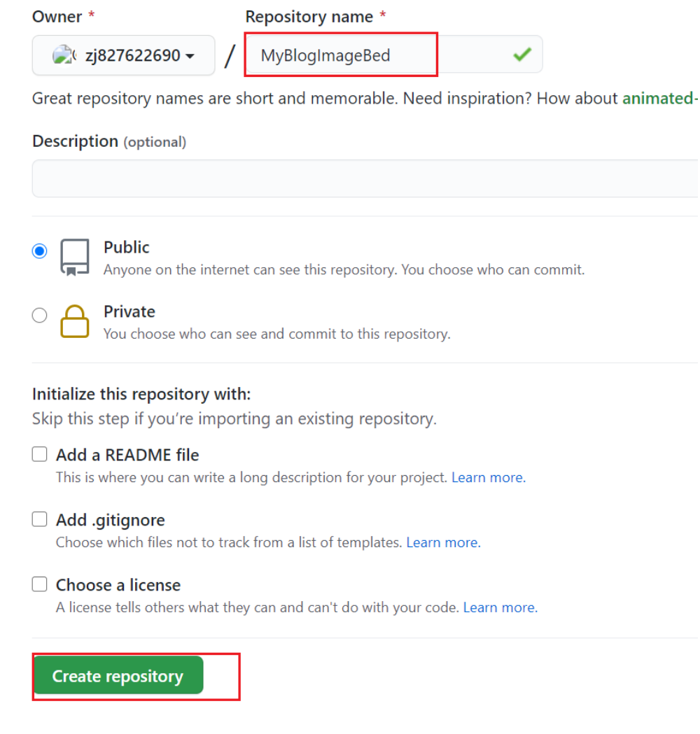
Task: Click the Create repository button
Action: (x=119, y=675)
